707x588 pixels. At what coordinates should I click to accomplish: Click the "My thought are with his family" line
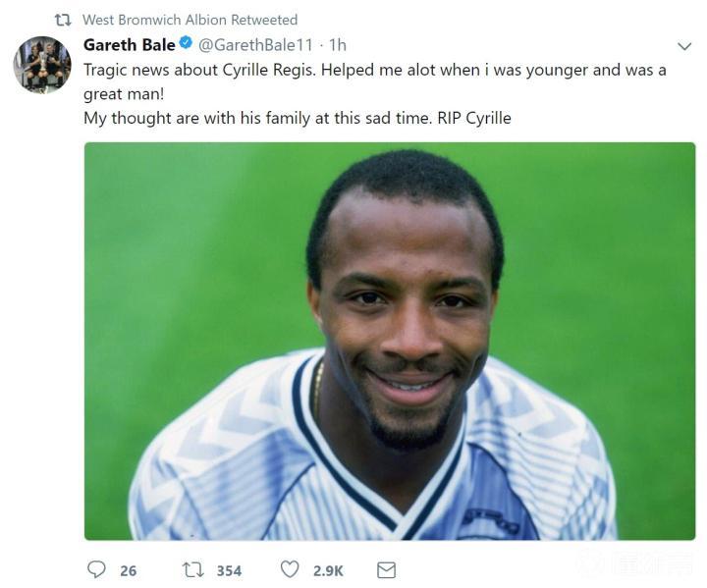(297, 119)
